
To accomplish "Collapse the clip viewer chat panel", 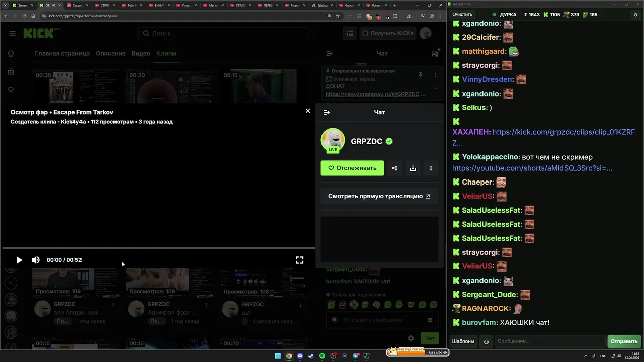I will click(x=327, y=112).
